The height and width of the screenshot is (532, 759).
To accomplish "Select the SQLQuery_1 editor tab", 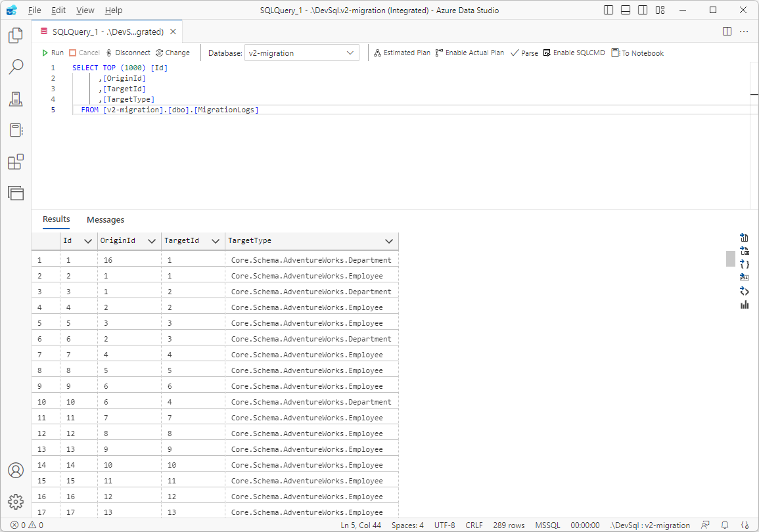I will [x=108, y=32].
